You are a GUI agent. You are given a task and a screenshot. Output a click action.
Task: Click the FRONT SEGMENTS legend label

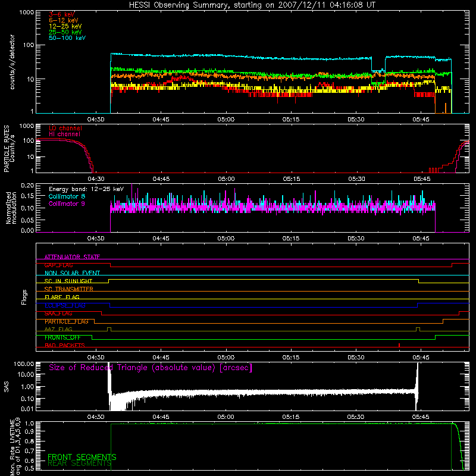(82, 457)
